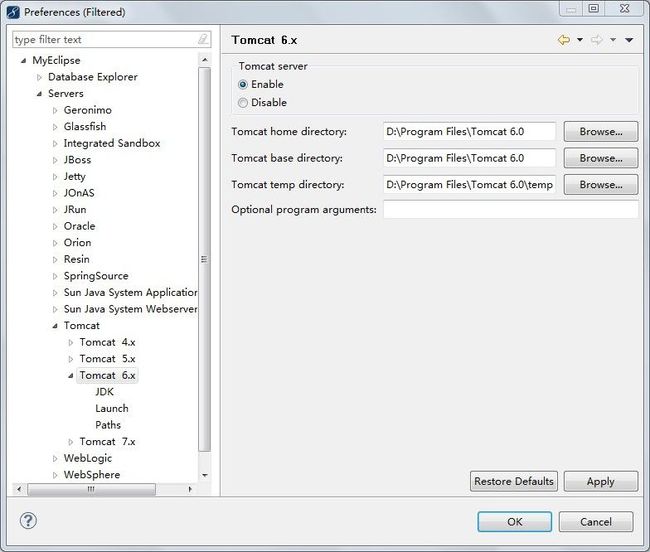
Task: Expand the JRun server node
Action: [55, 210]
